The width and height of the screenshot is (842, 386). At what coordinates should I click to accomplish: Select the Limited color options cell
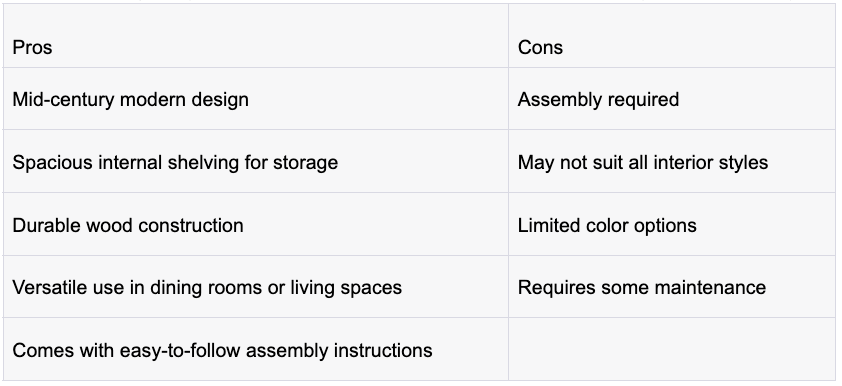tap(672, 224)
